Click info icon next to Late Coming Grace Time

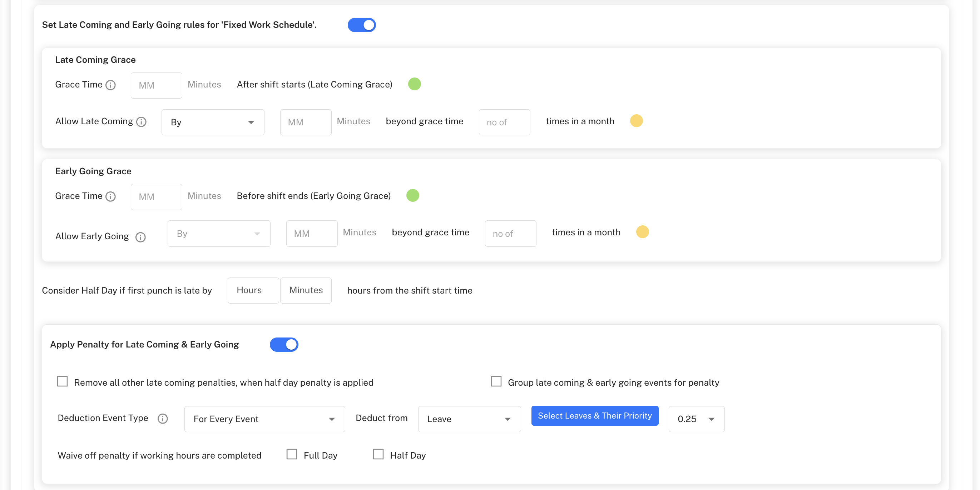pyautogui.click(x=110, y=85)
